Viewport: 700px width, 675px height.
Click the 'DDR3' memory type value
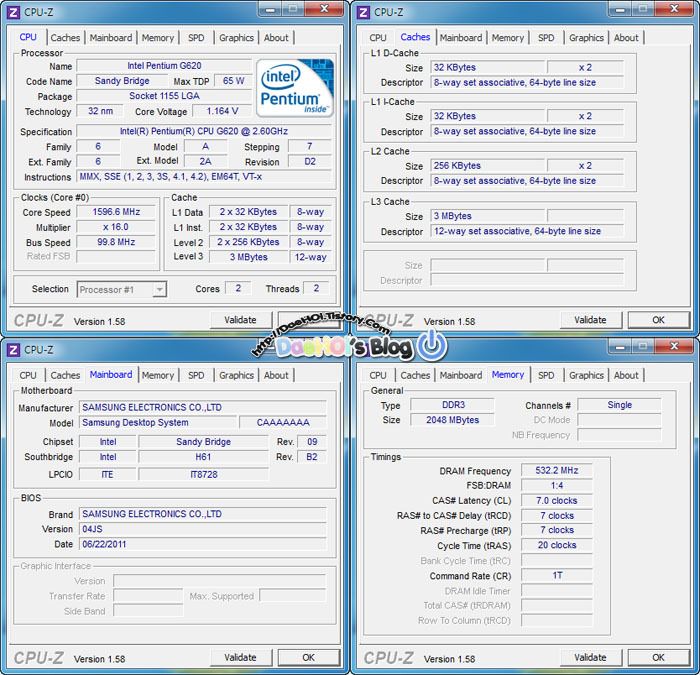[452, 405]
